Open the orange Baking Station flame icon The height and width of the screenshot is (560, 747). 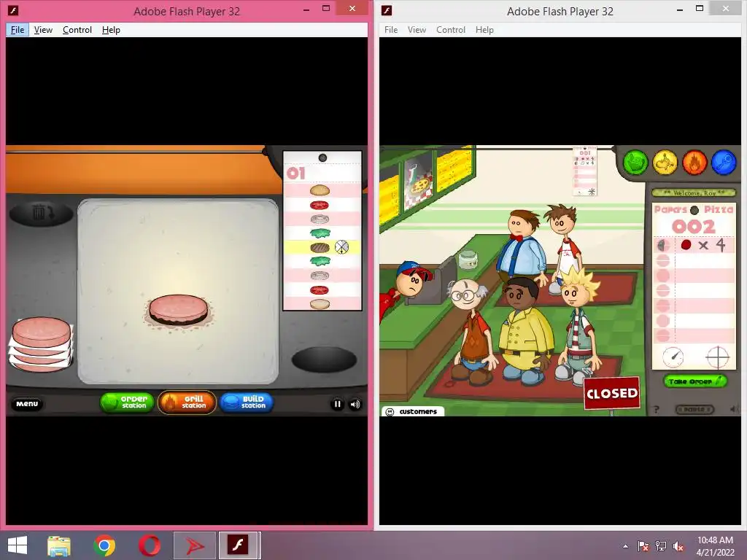694,163
